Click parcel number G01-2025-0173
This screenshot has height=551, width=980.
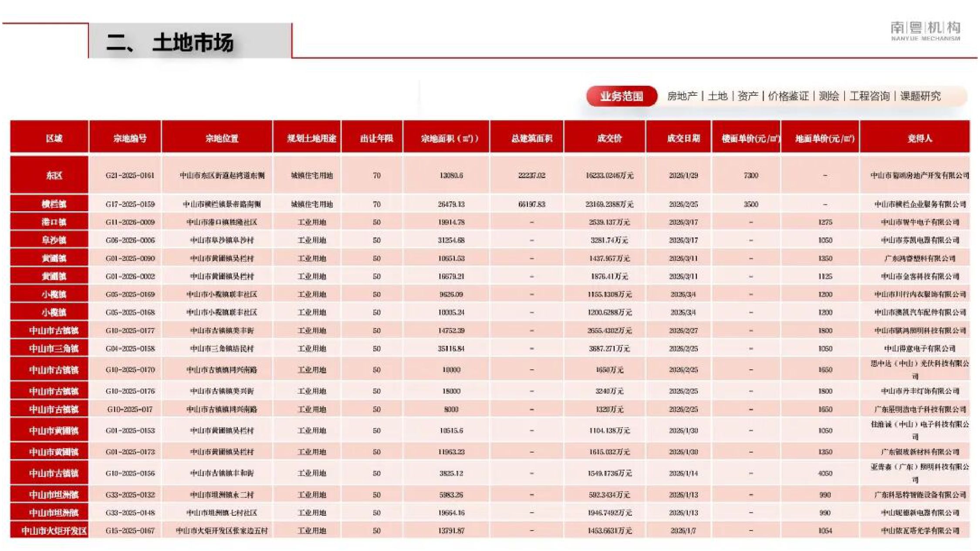tap(130, 452)
